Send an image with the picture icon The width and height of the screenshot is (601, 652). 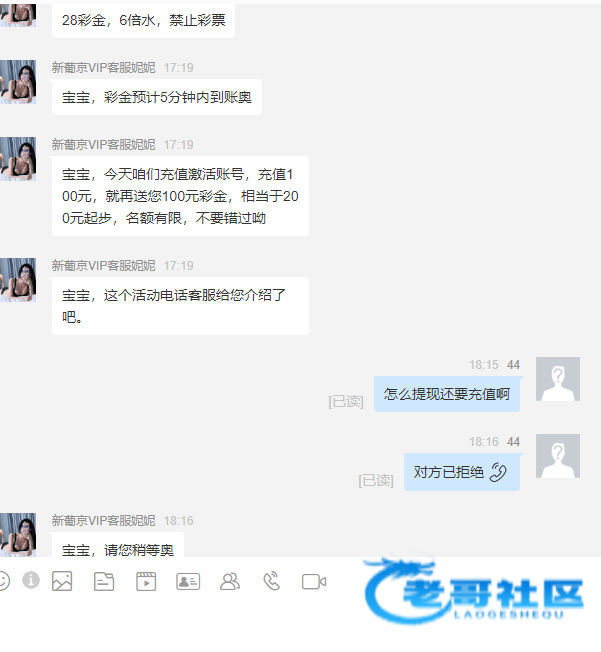tap(62, 581)
